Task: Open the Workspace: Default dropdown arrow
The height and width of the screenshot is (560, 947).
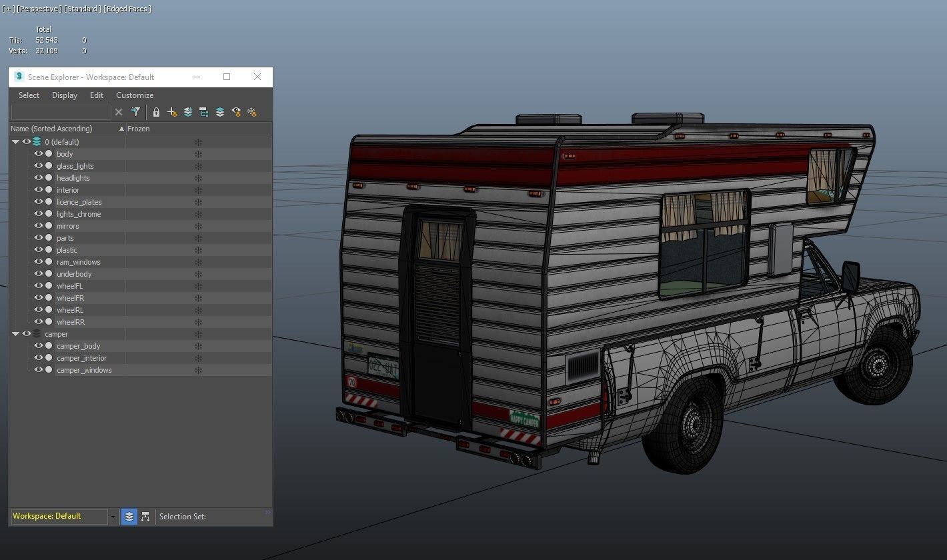Action: pyautogui.click(x=113, y=517)
